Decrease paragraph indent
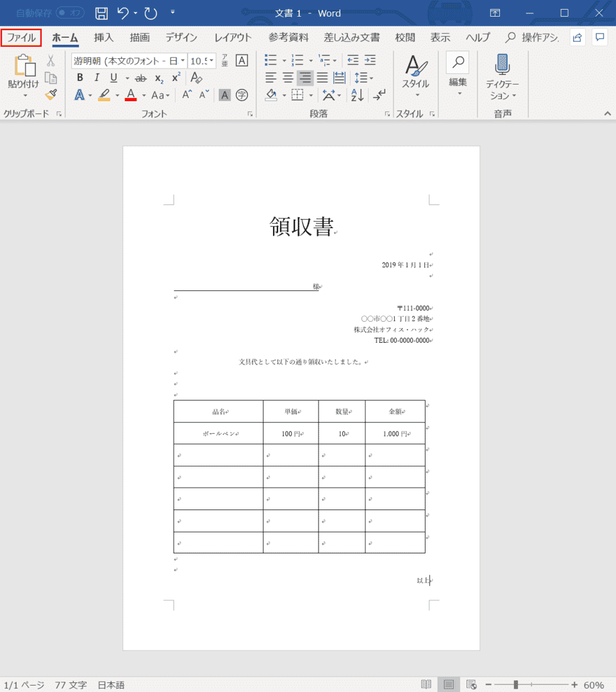Screen dimensions: 616x692 pyautogui.click(x=353, y=60)
